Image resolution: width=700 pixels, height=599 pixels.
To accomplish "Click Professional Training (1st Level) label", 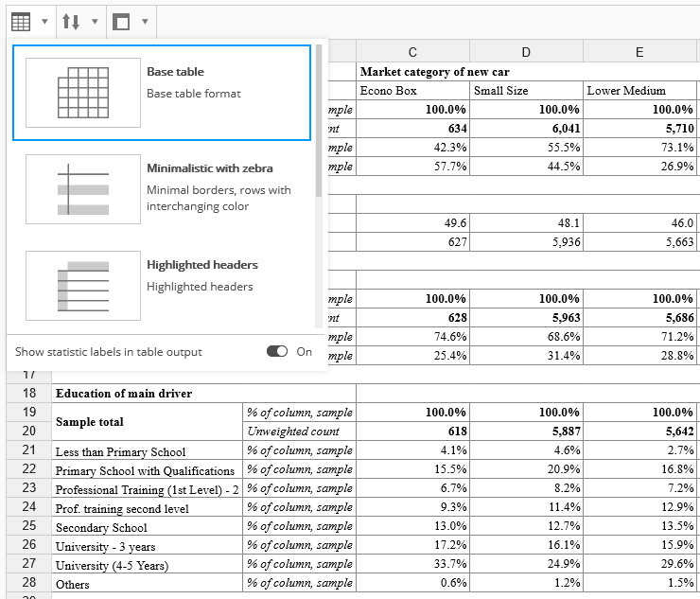I will pos(148,489).
